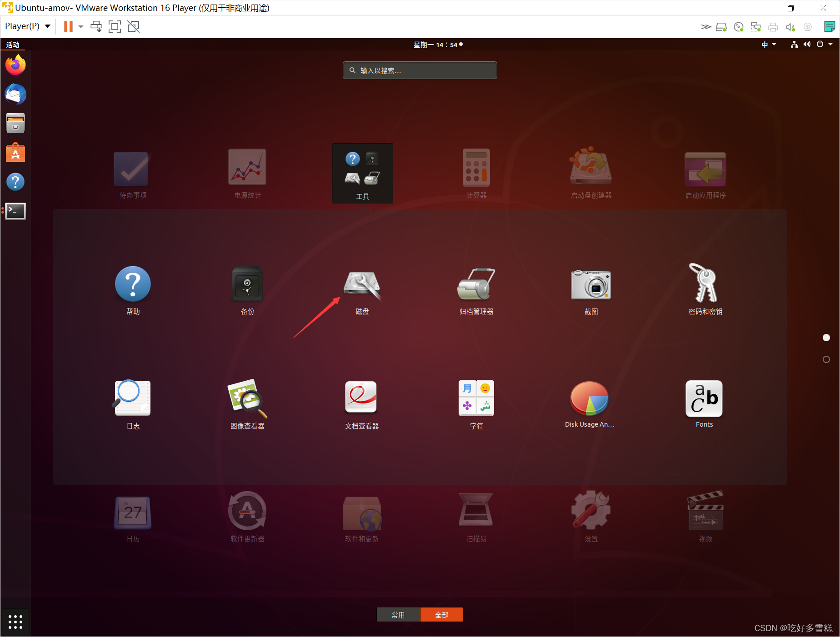Click the VMware printer device icon

pos(773,27)
